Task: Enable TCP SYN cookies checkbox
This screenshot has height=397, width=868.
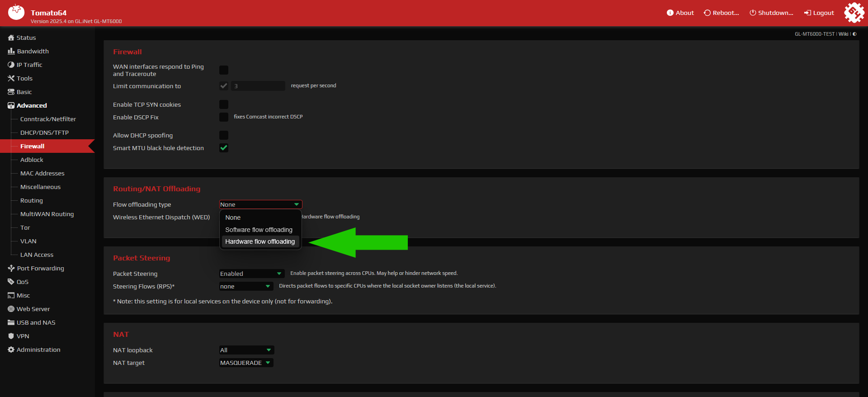Action: [224, 104]
